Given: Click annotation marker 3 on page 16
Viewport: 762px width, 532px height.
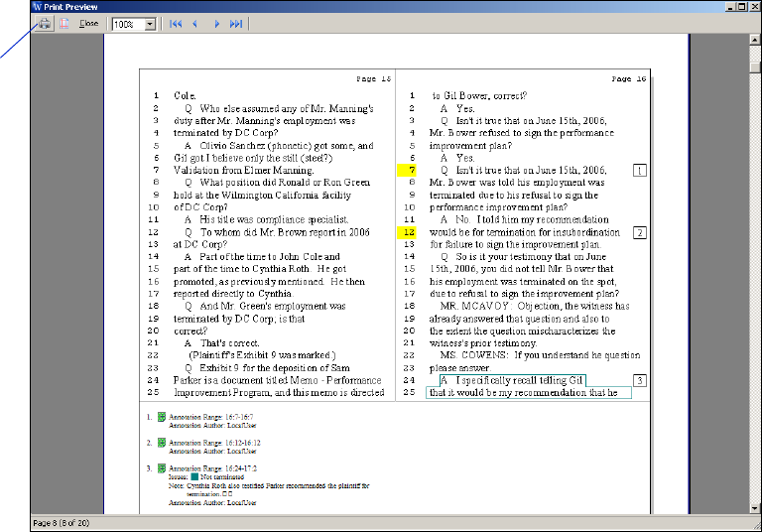Looking at the screenshot, I should (x=639, y=380).
